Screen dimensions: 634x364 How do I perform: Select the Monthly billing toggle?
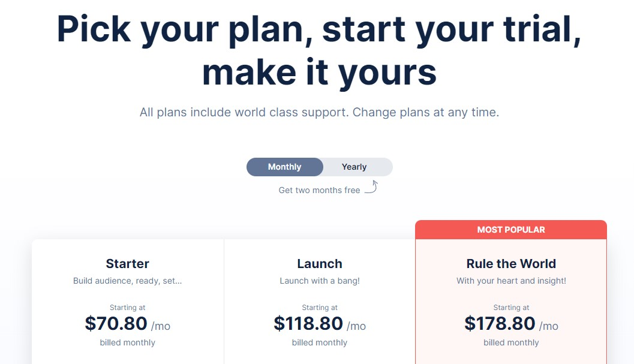(x=285, y=167)
